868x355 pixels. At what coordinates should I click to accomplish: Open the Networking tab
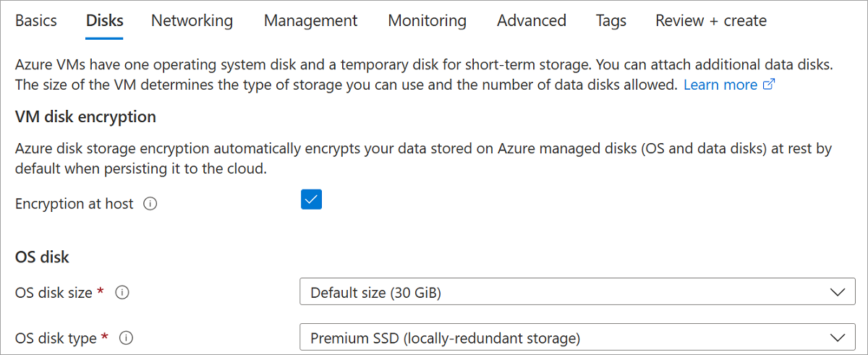point(192,21)
